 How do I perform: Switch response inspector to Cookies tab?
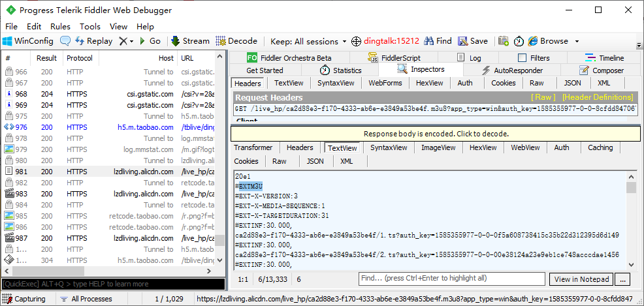(246, 161)
